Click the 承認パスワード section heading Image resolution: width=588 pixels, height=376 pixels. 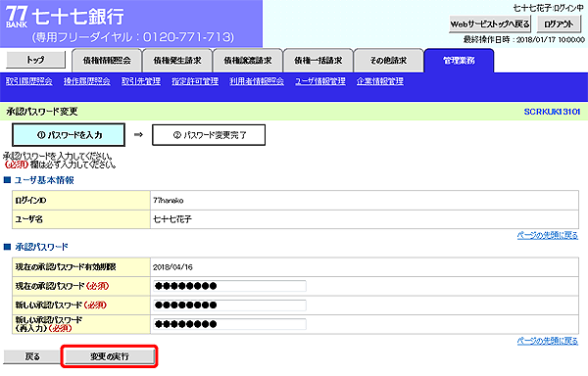tap(41, 247)
